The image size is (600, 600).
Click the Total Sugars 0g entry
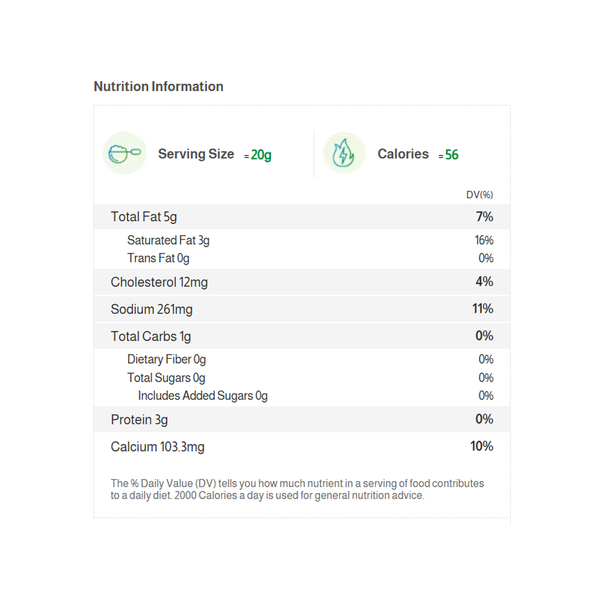click(166, 378)
